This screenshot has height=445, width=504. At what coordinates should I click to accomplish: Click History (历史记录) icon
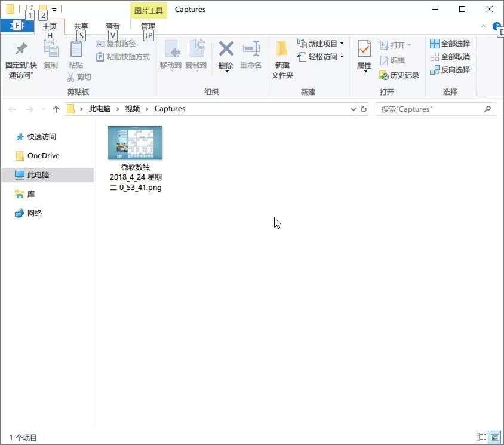384,75
